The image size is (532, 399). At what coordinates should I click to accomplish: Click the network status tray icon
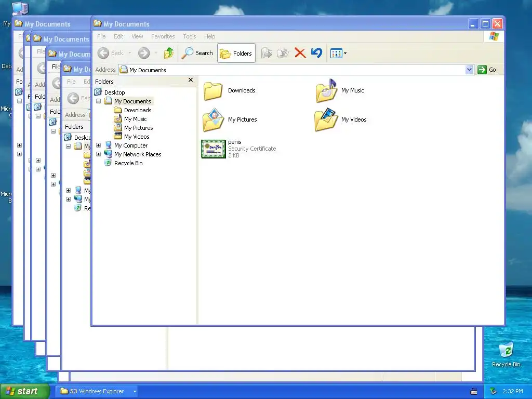pos(494,392)
